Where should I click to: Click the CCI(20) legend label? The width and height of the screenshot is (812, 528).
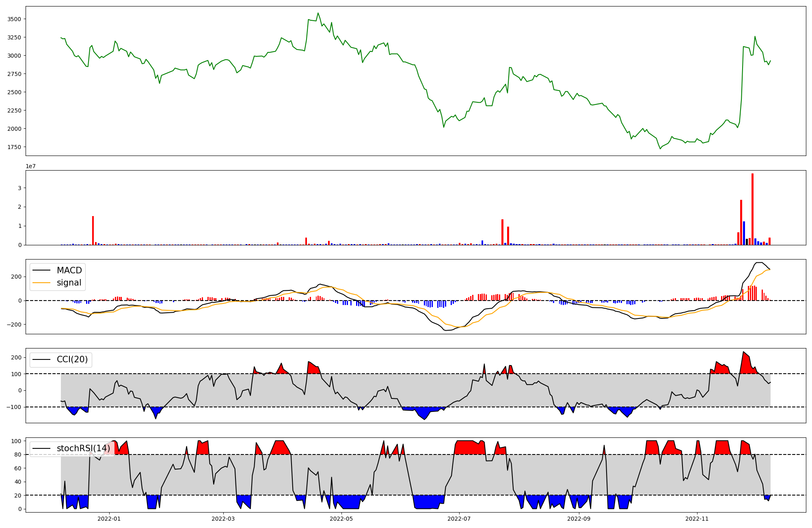[72, 360]
